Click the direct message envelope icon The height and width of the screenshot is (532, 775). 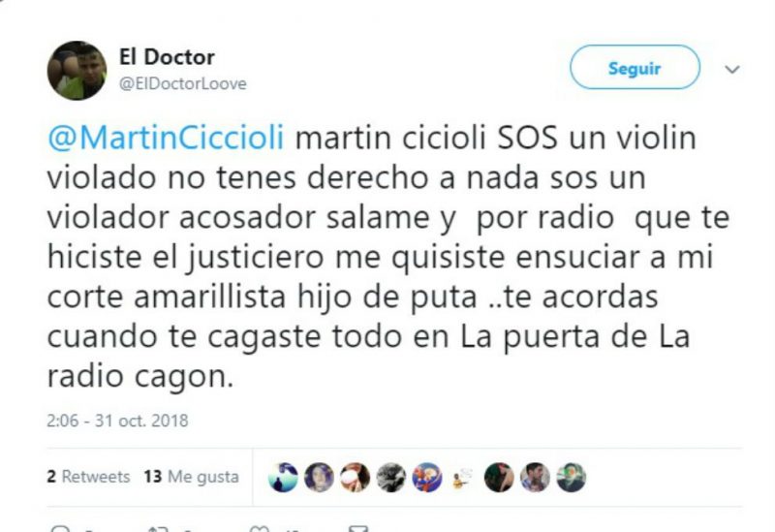(x=358, y=528)
